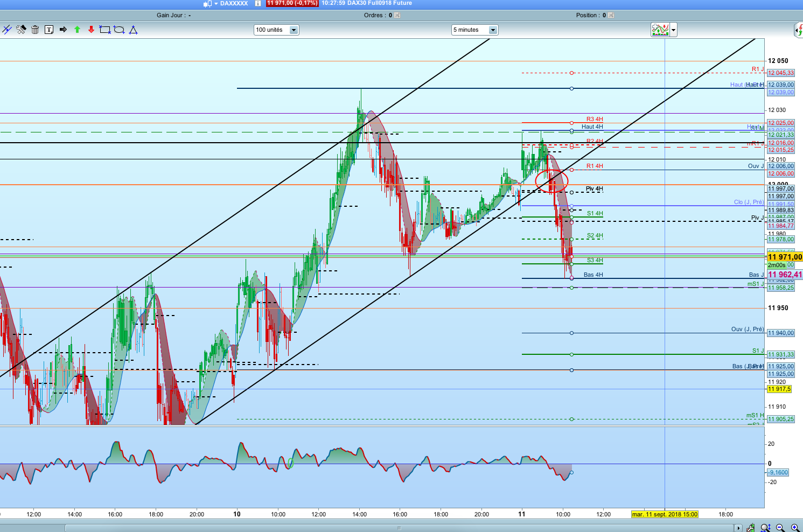
Task: Click the Position close icon
Action: [x=611, y=15]
